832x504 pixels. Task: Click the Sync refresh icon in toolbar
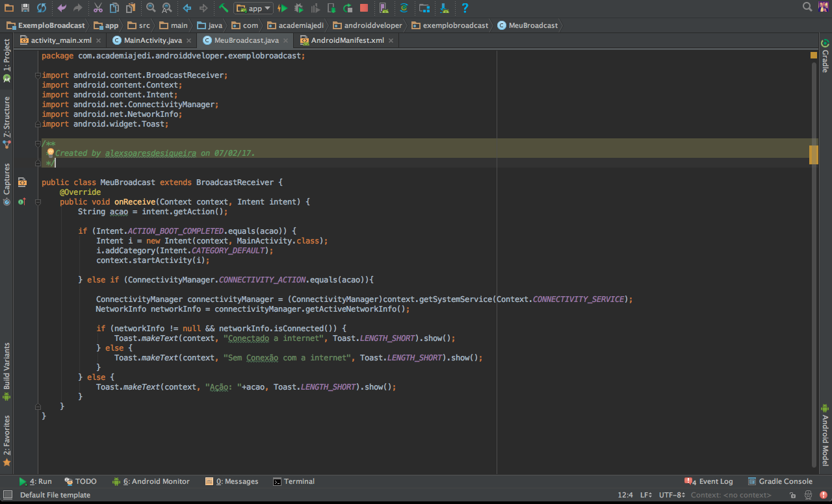point(42,8)
